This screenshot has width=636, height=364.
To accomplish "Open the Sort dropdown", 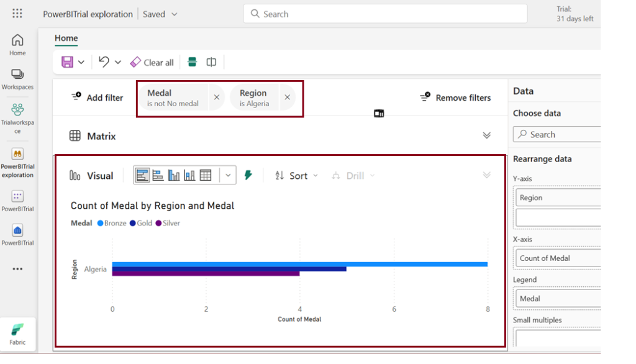I will (297, 176).
